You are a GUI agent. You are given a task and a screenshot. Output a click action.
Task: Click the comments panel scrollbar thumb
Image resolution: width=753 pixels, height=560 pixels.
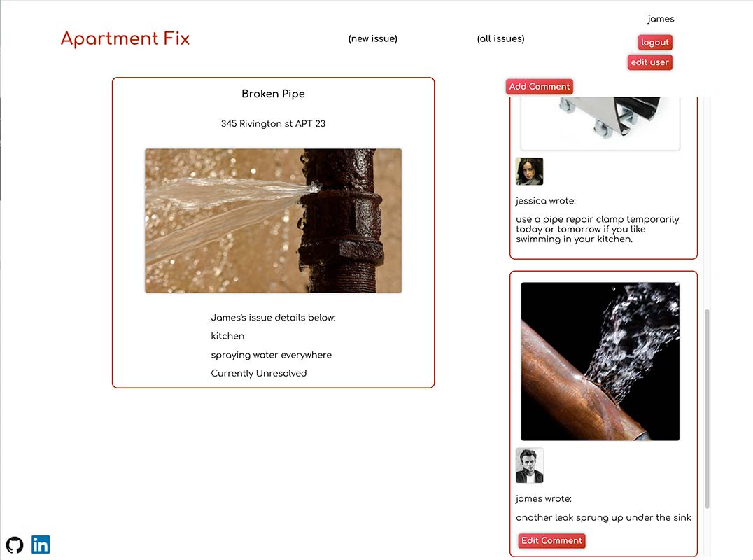point(707,409)
